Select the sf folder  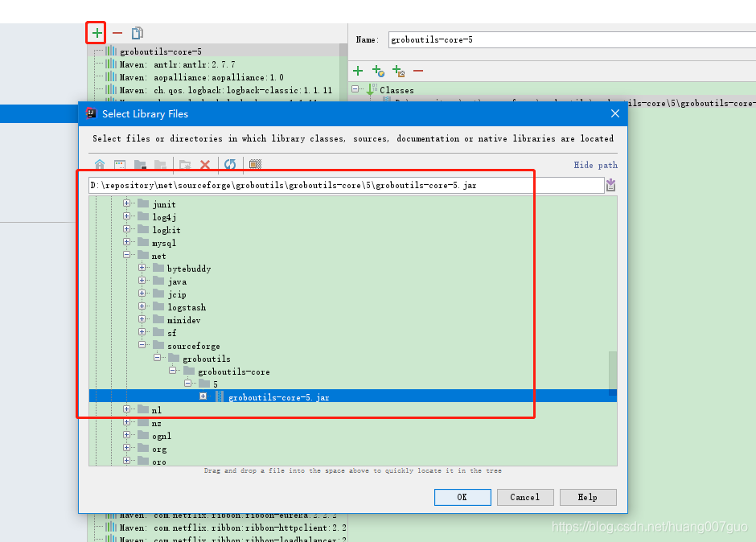171,333
